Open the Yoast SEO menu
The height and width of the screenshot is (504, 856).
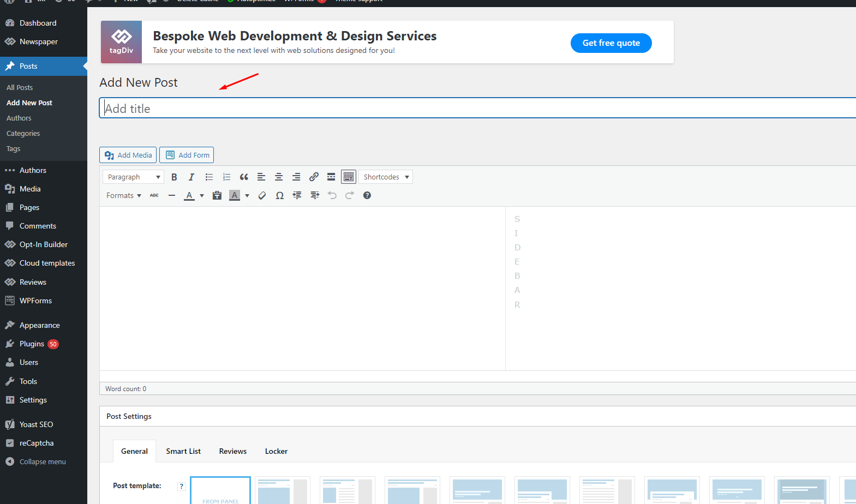(44, 424)
